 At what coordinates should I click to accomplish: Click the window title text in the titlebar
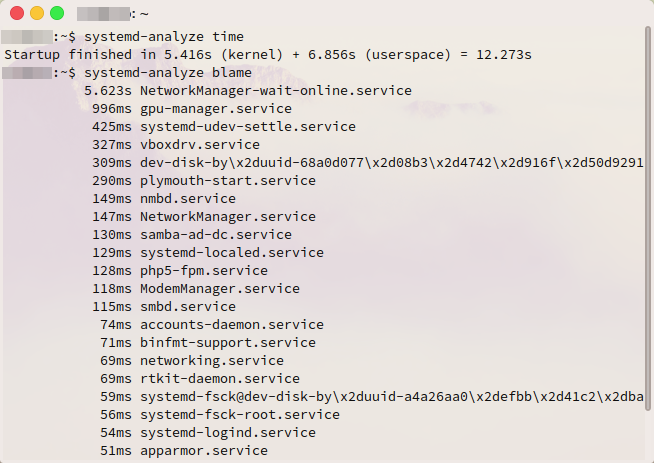click(113, 14)
